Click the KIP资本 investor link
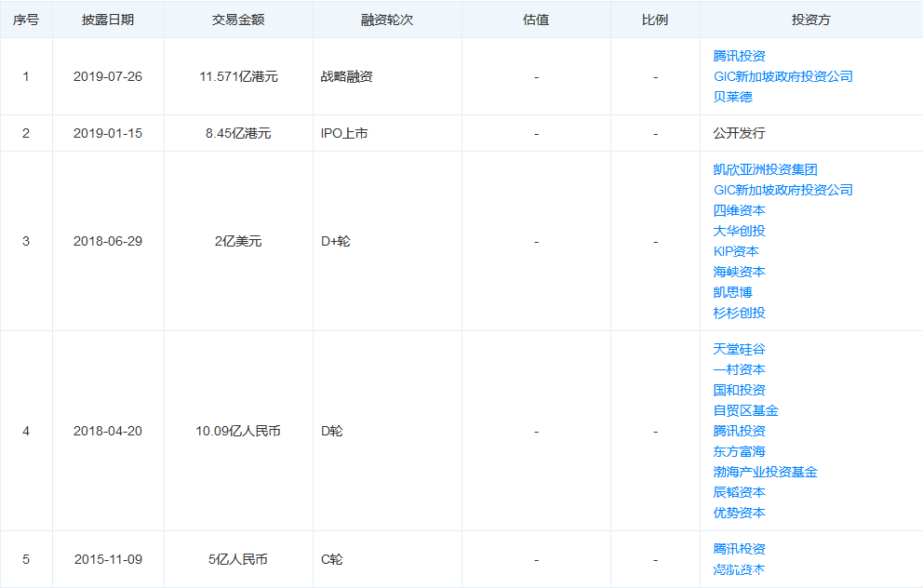The height and width of the screenshot is (588, 923). click(x=736, y=251)
